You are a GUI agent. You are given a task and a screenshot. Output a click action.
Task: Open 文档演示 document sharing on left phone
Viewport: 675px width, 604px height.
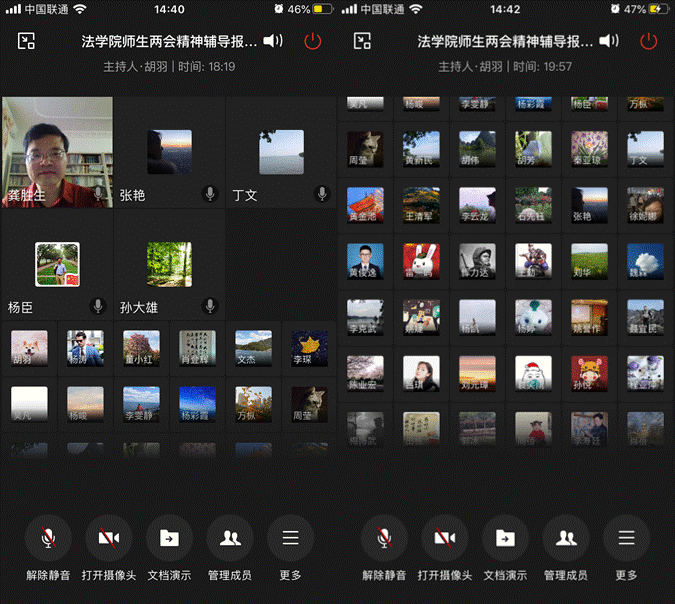coord(169,538)
